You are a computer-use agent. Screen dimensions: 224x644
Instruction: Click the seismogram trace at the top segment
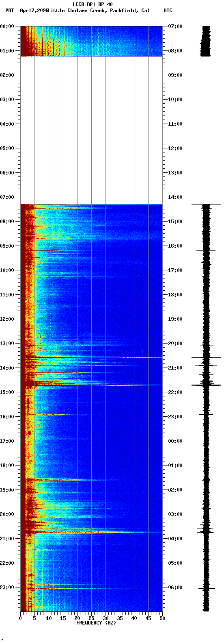click(206, 41)
